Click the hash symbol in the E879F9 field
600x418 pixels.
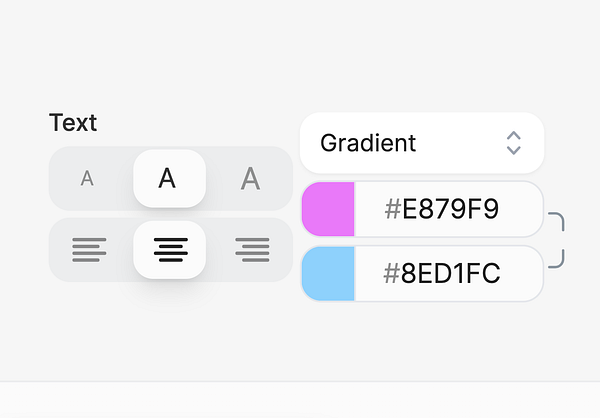pos(393,209)
